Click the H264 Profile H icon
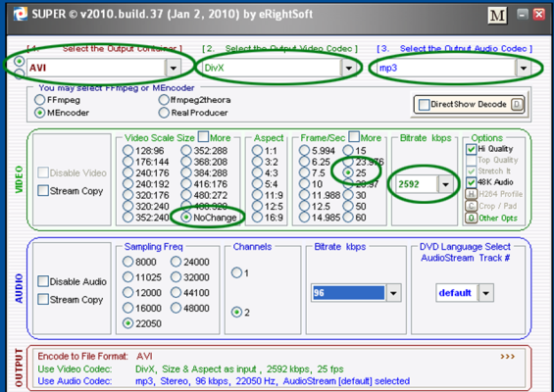Image resolution: width=554 pixels, height=392 pixels. click(x=471, y=194)
